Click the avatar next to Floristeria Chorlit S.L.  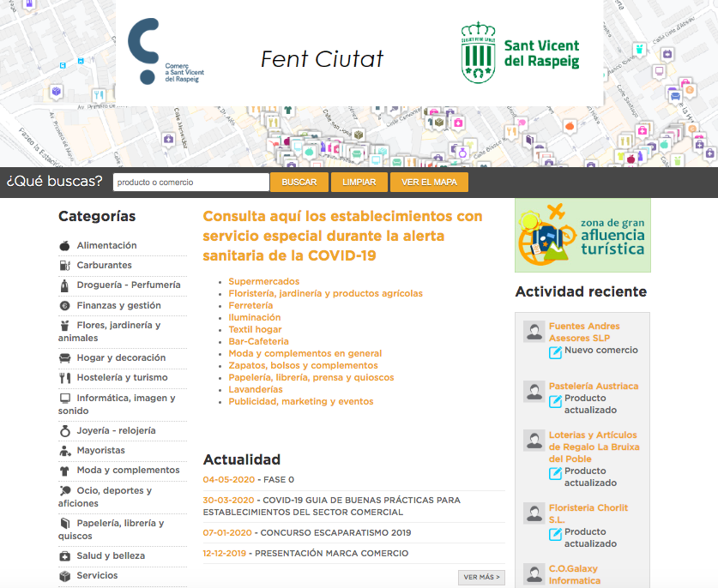534,513
